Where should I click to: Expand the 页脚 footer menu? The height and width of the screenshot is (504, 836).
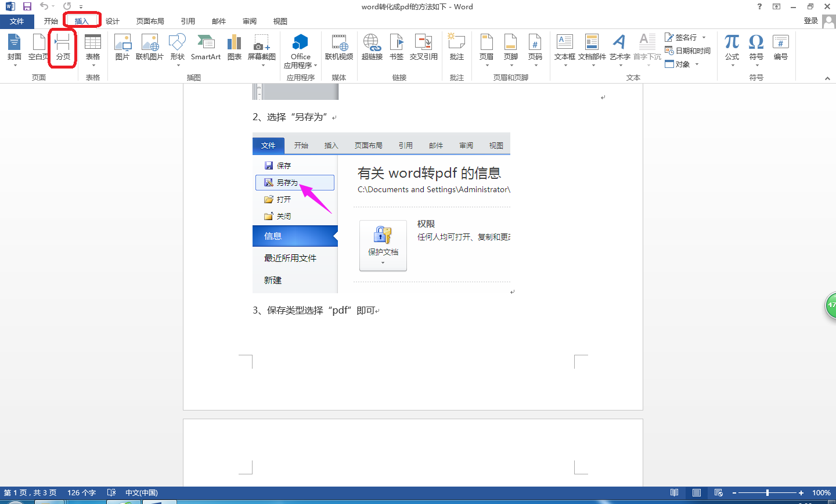[511, 50]
